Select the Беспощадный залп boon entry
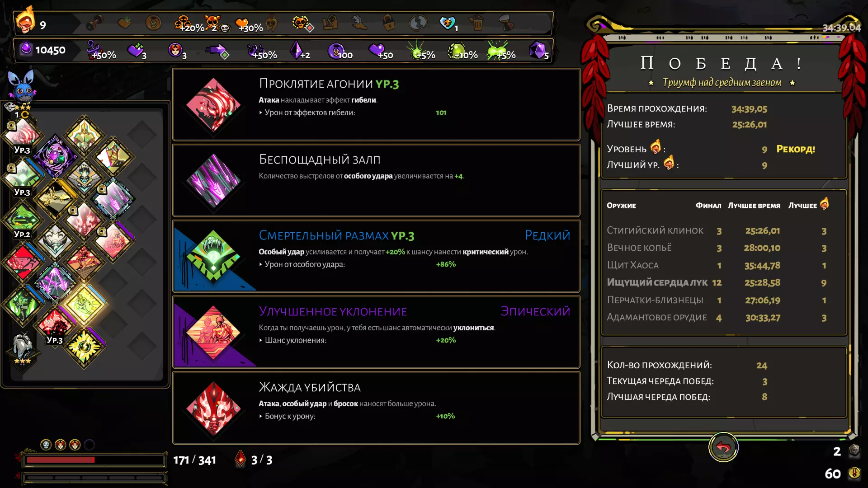868x488 pixels. tap(376, 181)
